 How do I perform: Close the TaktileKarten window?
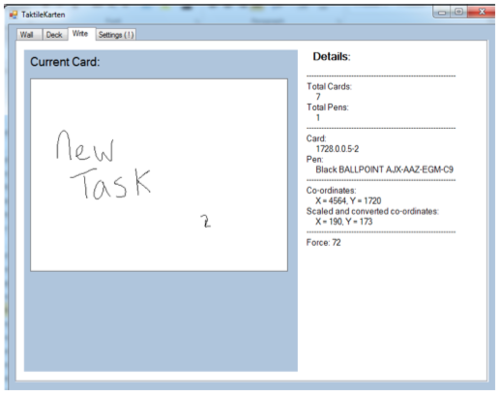click(481, 12)
